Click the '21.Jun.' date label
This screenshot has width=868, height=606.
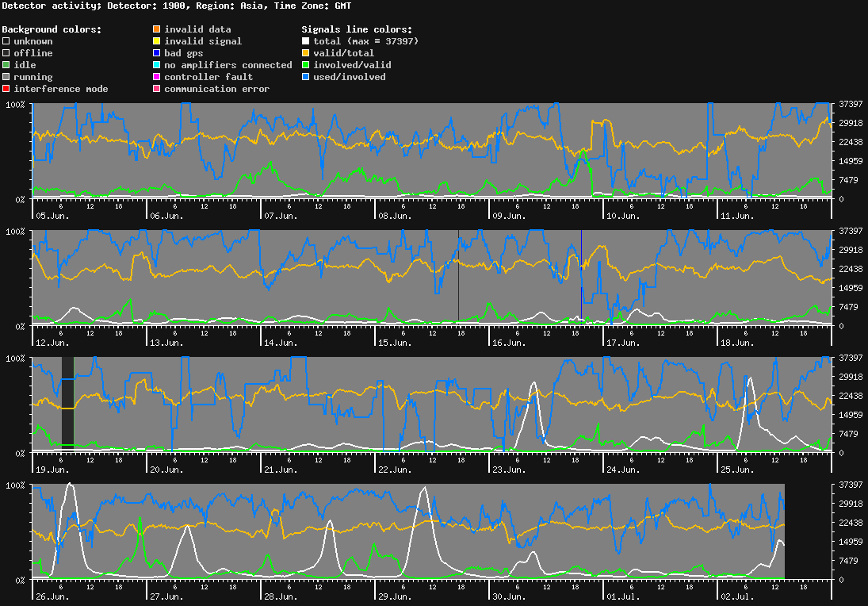click(281, 470)
